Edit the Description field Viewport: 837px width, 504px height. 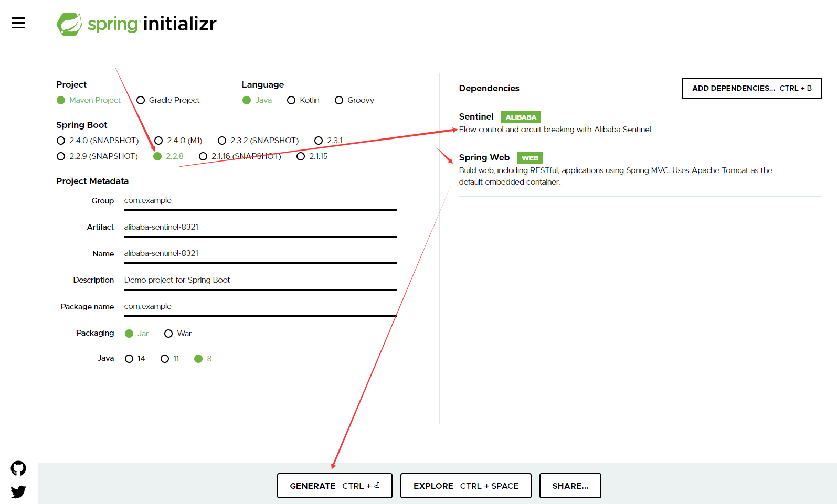click(x=261, y=280)
